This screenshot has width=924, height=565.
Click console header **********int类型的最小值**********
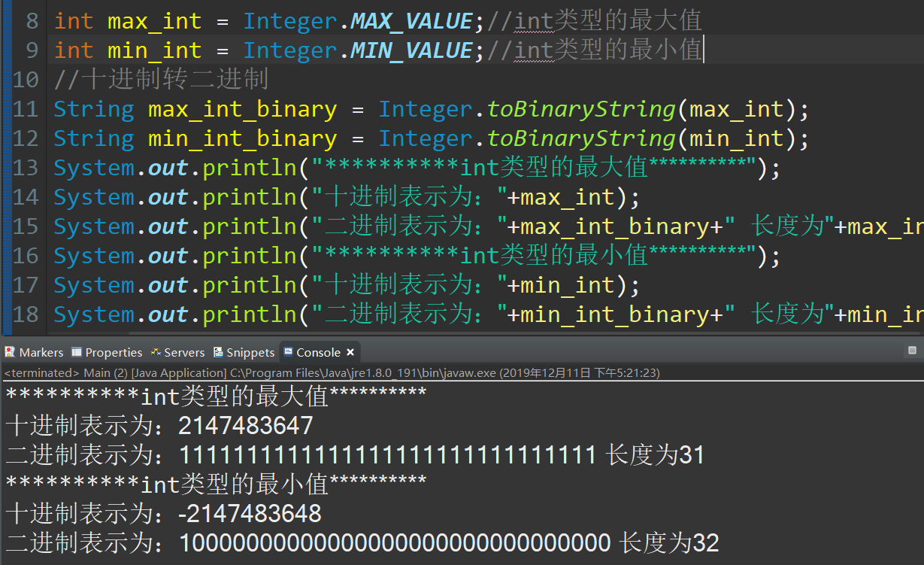(216, 485)
